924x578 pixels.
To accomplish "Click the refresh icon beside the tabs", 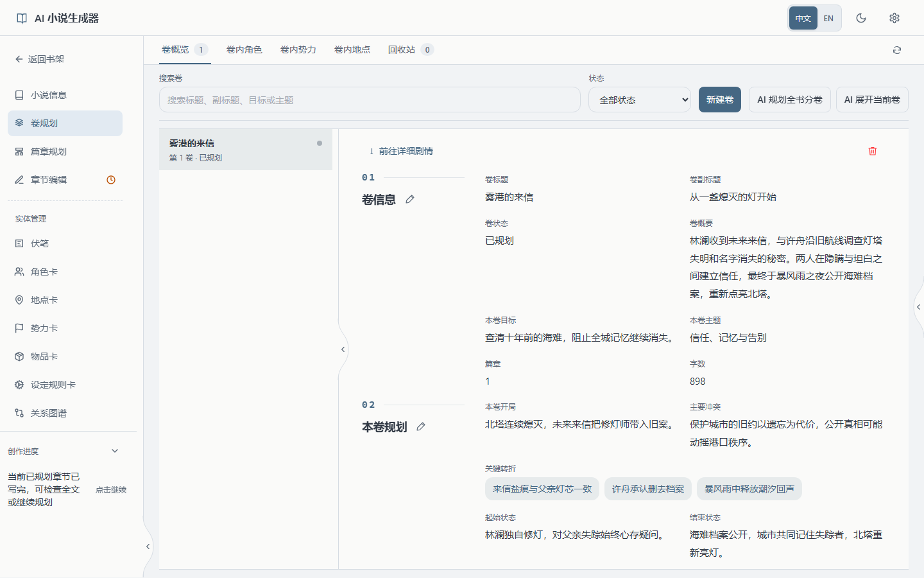I will (x=897, y=50).
